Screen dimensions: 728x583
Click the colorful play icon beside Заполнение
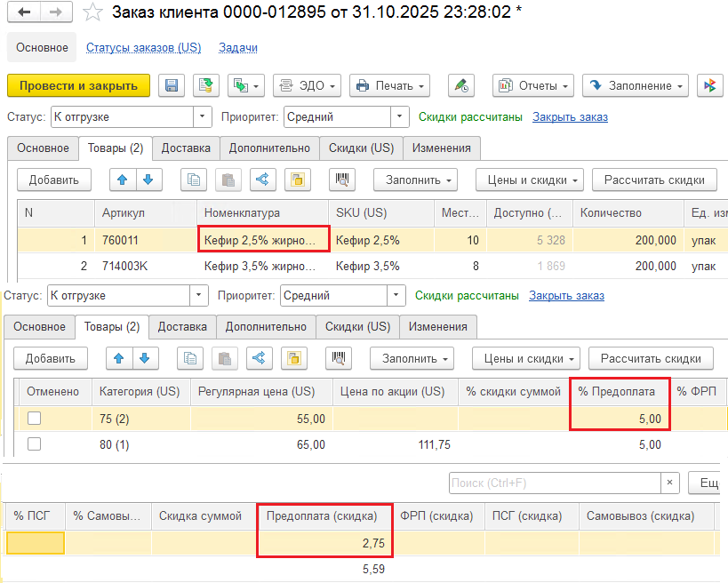click(x=709, y=85)
